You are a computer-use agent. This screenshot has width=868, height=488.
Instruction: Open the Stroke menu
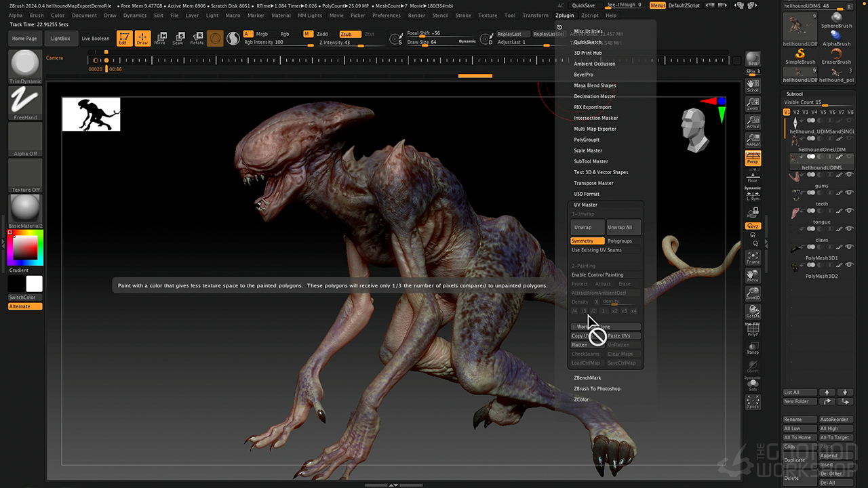pos(462,15)
